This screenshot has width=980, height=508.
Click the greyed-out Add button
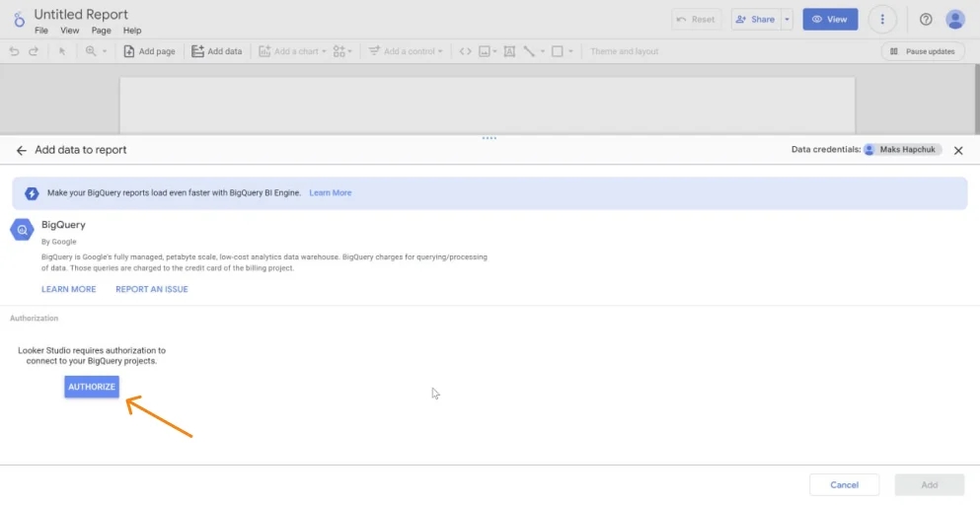(929, 485)
